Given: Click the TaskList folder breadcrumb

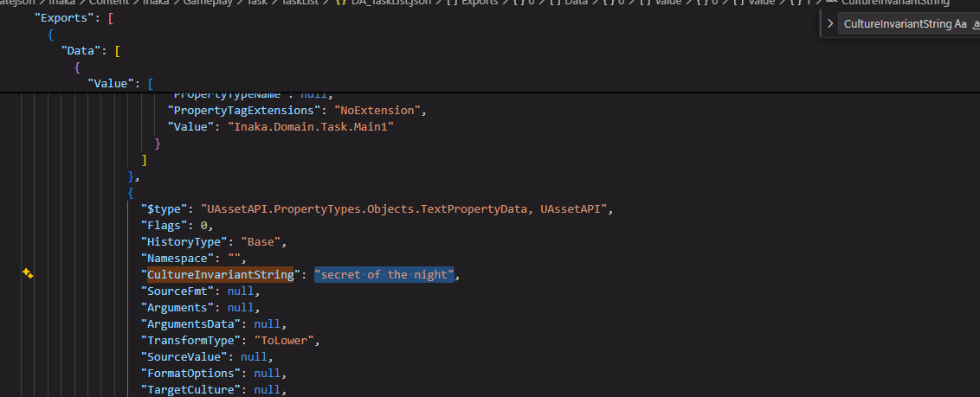Looking at the screenshot, I should click(x=297, y=3).
